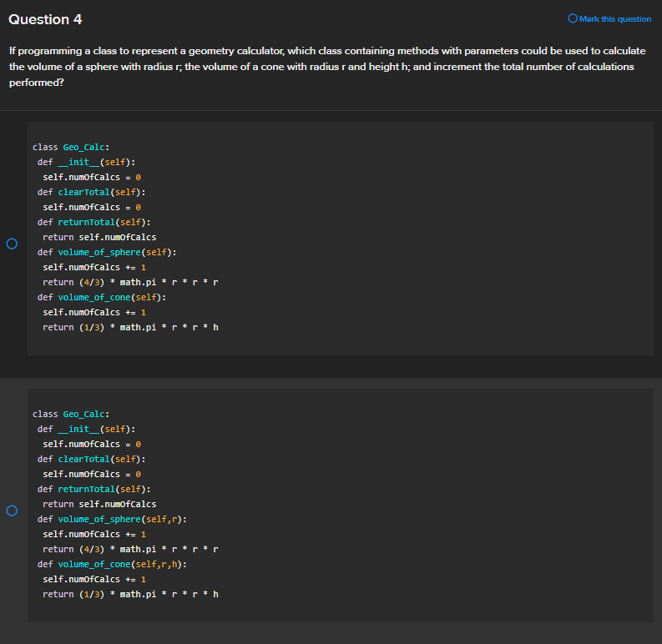This screenshot has width=662, height=644.
Task: Click 'def volume_of_sphere(self):' in first answer
Action: pos(107,252)
